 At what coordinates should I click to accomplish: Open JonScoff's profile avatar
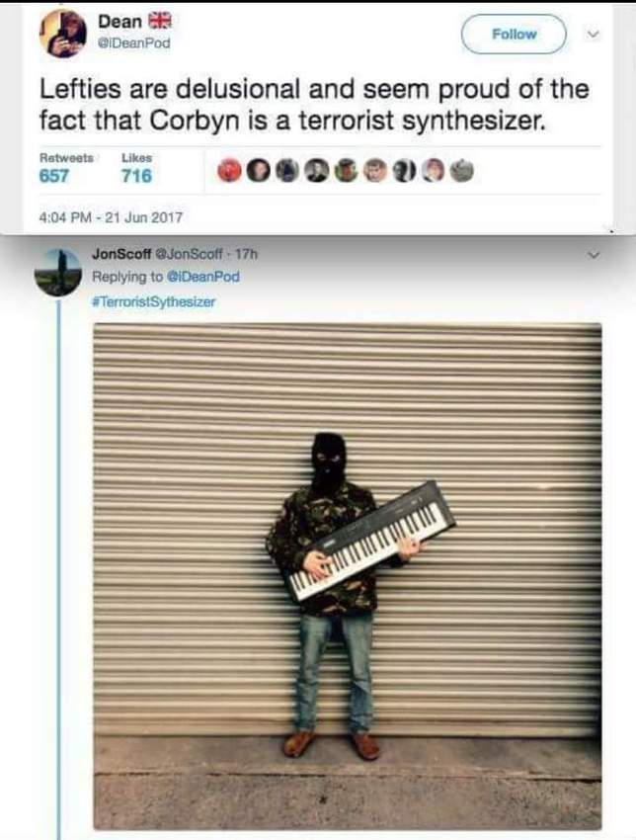pyautogui.click(x=58, y=273)
